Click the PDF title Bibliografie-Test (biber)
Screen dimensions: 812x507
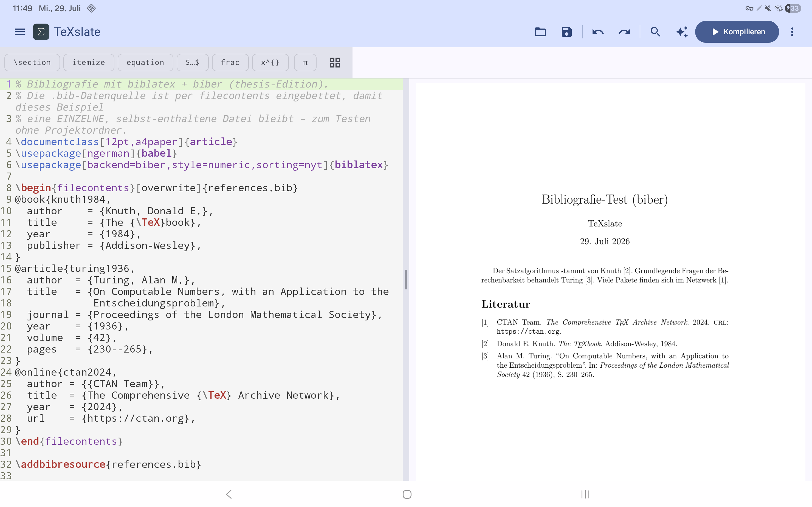pos(605,200)
